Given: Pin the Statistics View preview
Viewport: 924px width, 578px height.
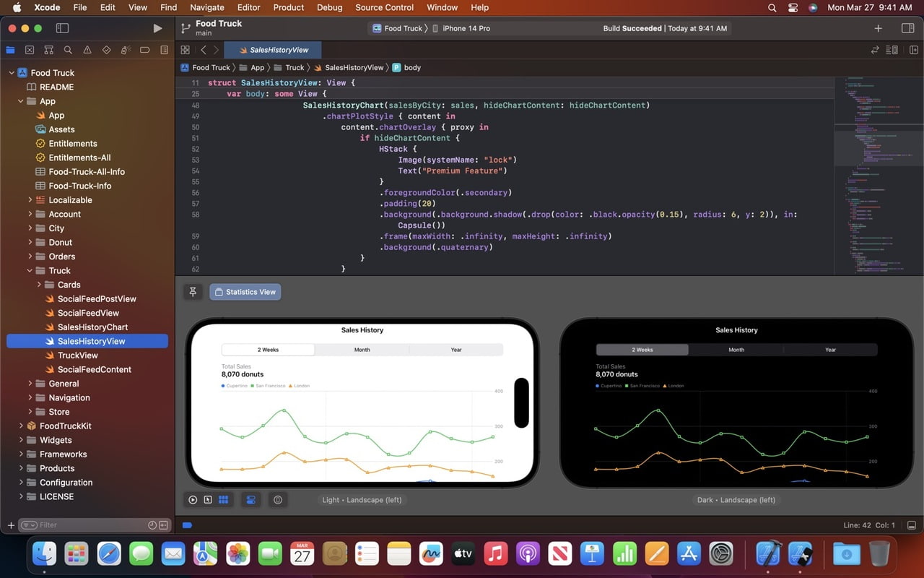Looking at the screenshot, I should coord(193,291).
